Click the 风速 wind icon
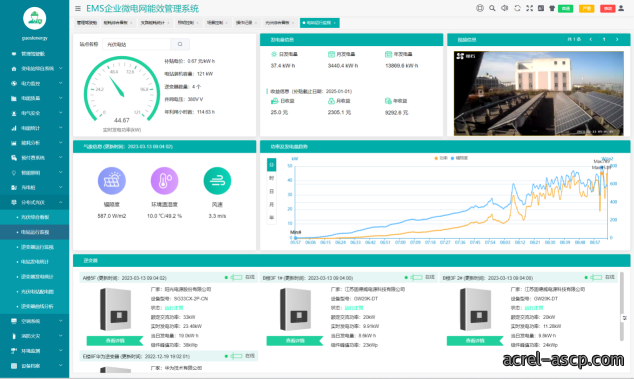 click(x=217, y=181)
